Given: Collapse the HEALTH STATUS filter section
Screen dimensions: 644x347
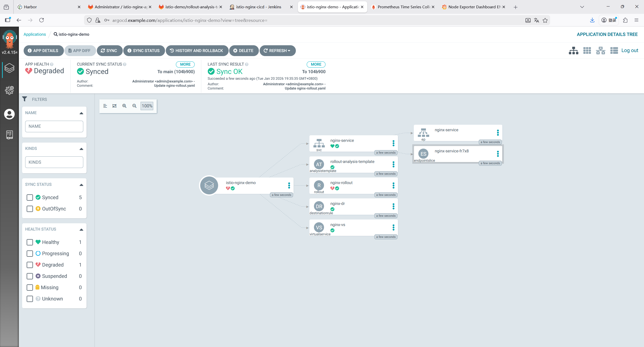Looking at the screenshot, I should point(81,229).
